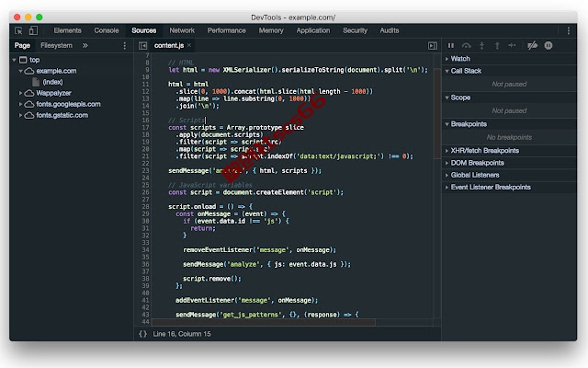Select the Sources tab
Image resolution: width=588 pixels, height=368 pixels.
coord(144,30)
